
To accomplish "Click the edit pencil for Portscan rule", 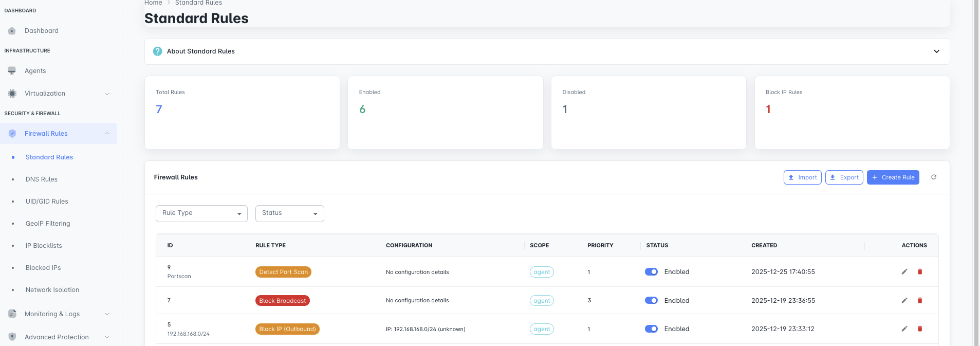I will pos(904,272).
